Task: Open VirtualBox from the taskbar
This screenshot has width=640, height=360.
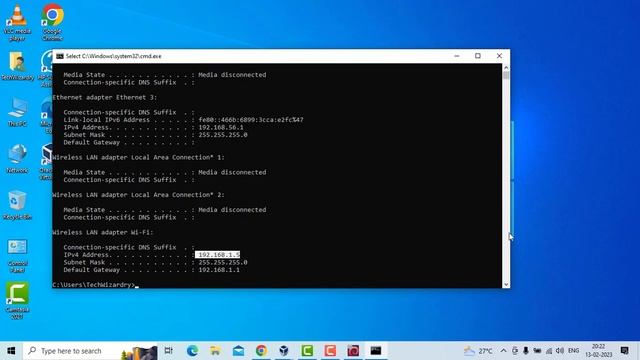Action: click(284, 351)
